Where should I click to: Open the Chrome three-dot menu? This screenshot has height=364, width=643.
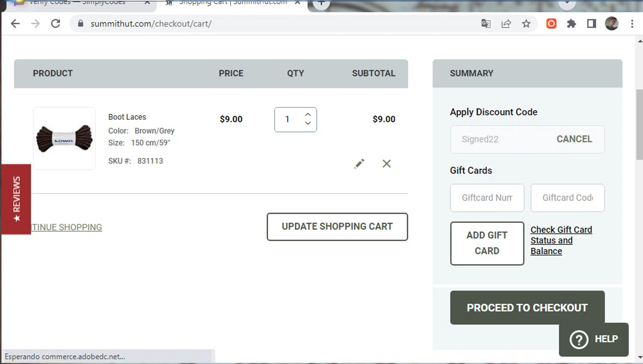click(x=632, y=24)
